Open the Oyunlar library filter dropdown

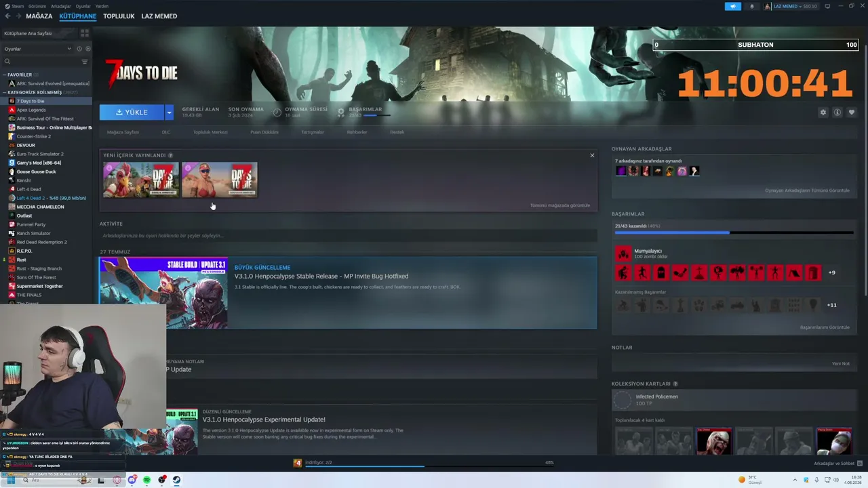(x=37, y=49)
